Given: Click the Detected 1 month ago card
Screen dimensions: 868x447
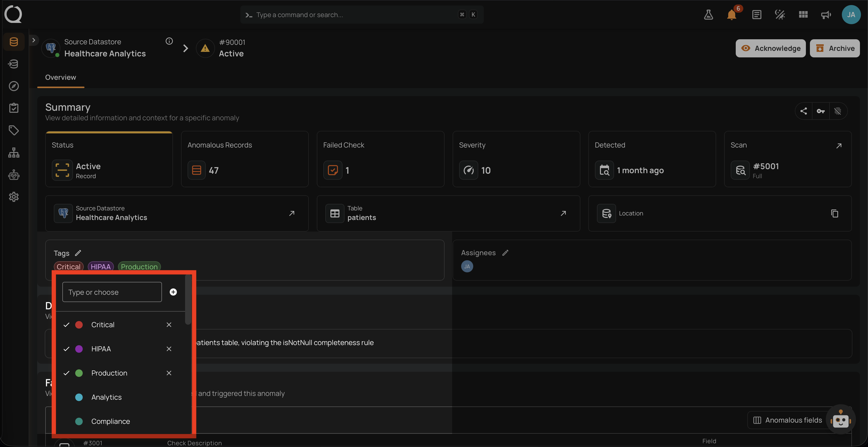Looking at the screenshot, I should (652, 159).
